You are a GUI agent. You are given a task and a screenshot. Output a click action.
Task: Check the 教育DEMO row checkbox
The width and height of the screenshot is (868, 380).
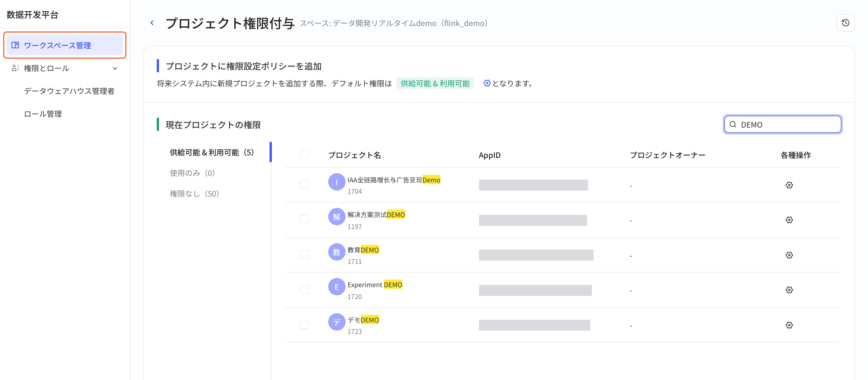(x=304, y=255)
